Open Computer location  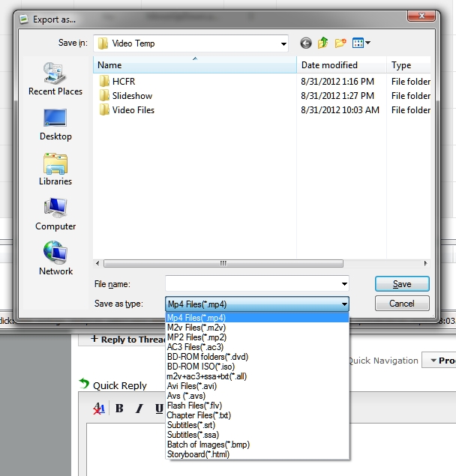55,214
